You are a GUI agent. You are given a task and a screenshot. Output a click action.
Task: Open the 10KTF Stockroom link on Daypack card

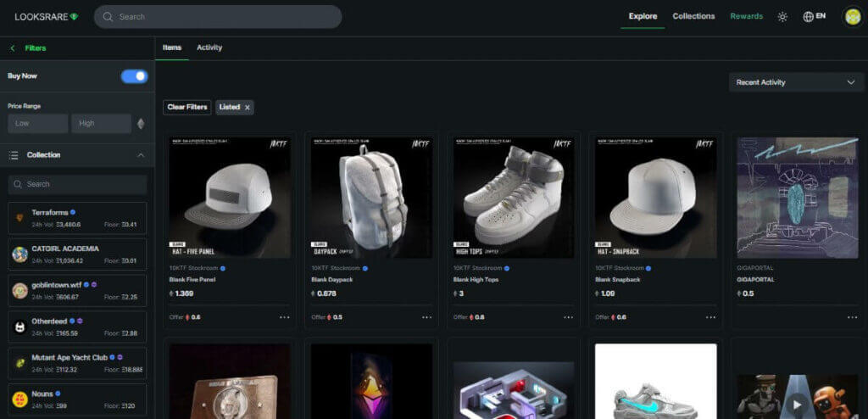pyautogui.click(x=336, y=268)
